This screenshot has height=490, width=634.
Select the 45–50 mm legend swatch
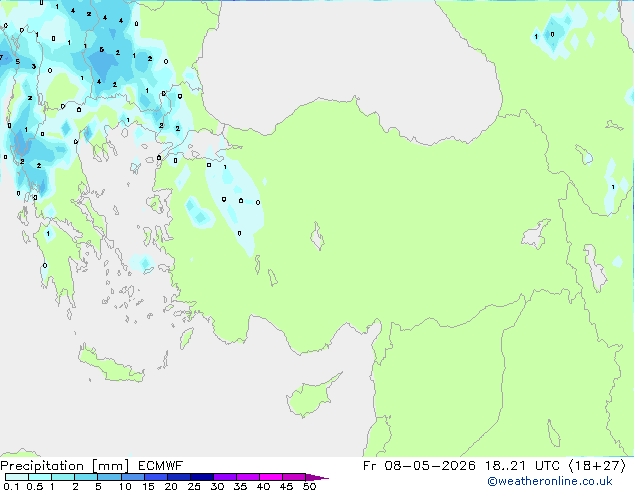294,477
